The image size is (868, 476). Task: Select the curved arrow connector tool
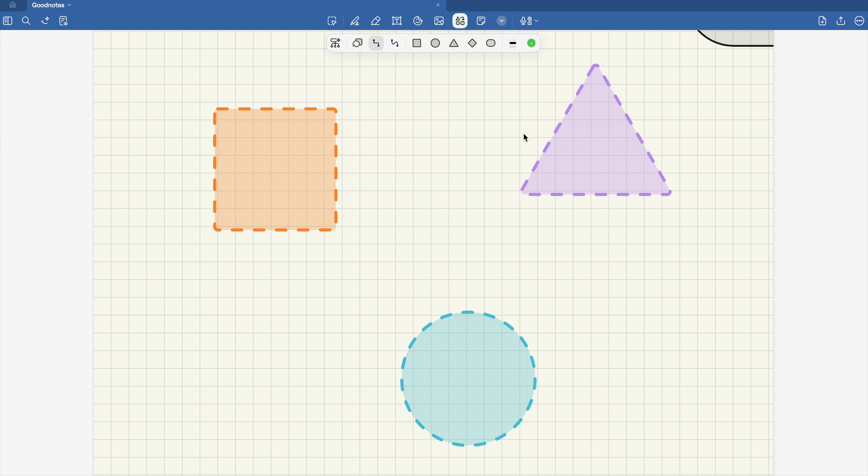pyautogui.click(x=395, y=43)
